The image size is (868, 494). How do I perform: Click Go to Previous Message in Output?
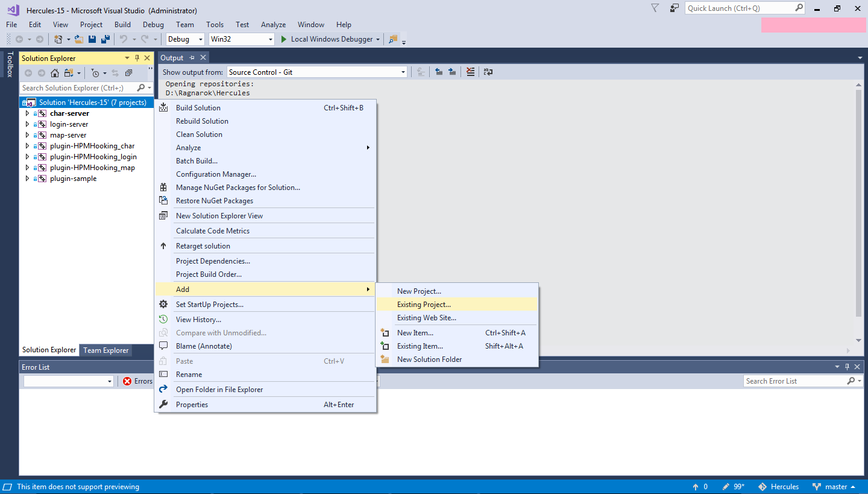(439, 72)
